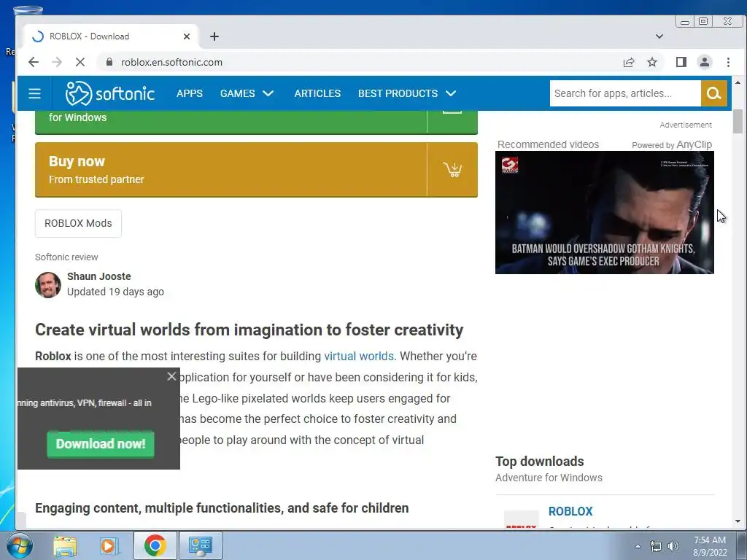
Task: Follow the virtual worlds link
Action: click(359, 356)
